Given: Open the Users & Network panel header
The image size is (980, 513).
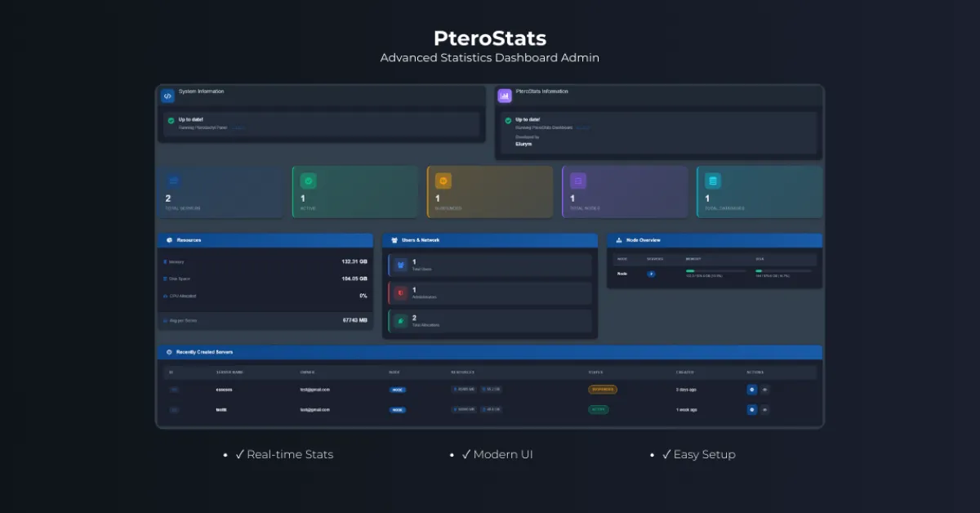Looking at the screenshot, I should tap(490, 240).
